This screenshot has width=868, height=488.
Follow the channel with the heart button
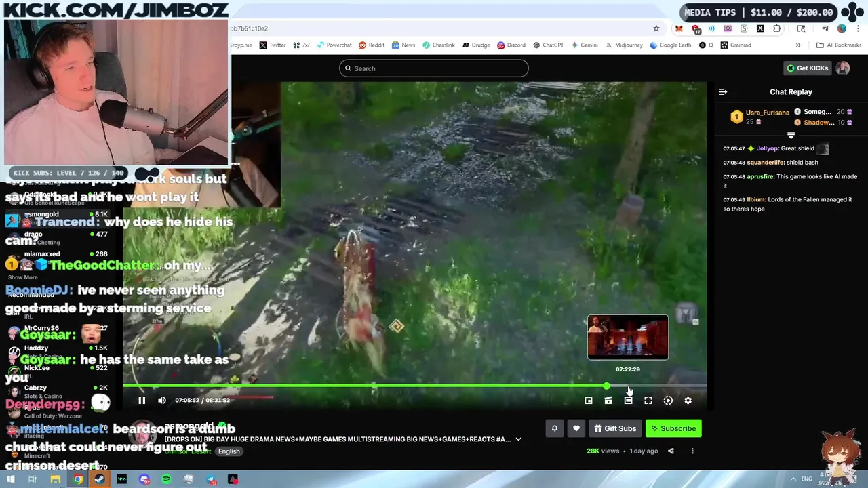click(576, 428)
